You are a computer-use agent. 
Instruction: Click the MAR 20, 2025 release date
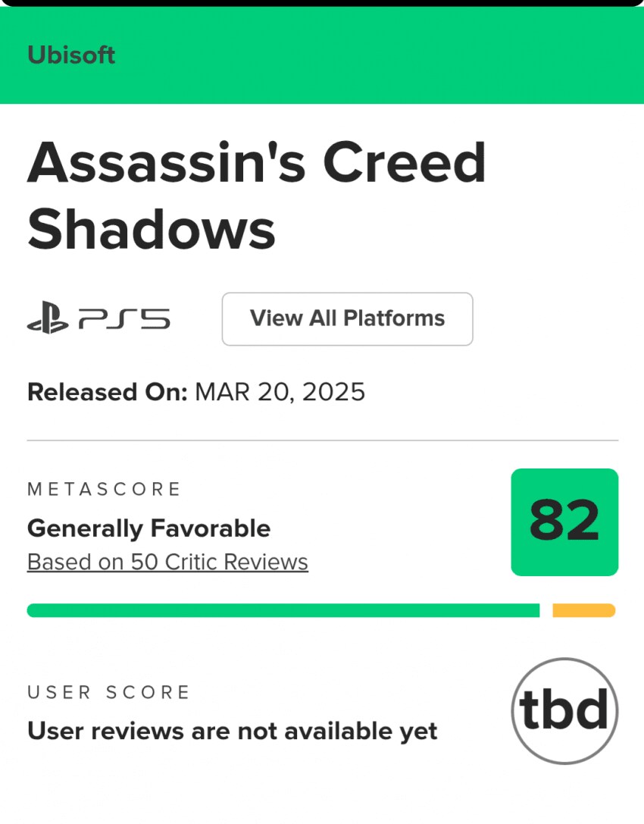pyautogui.click(x=280, y=392)
